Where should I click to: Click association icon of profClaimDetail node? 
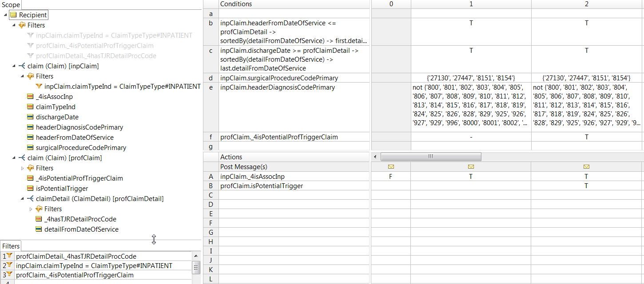[30, 199]
